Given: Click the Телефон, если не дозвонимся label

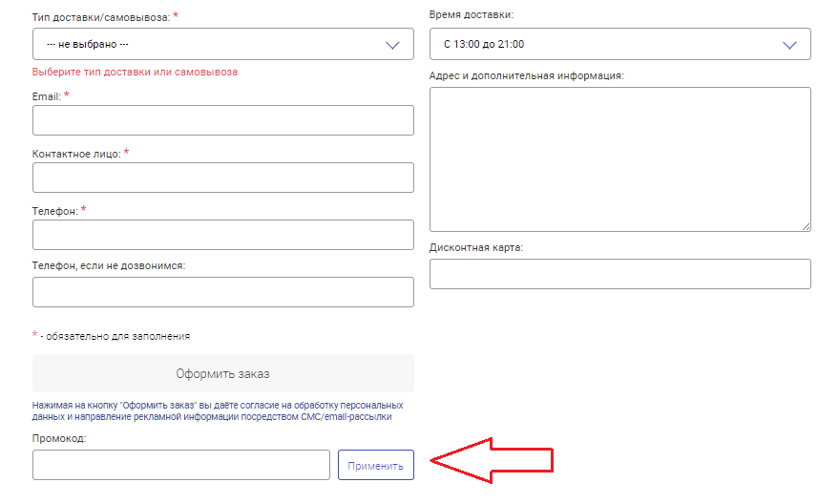Looking at the screenshot, I should point(108,265).
